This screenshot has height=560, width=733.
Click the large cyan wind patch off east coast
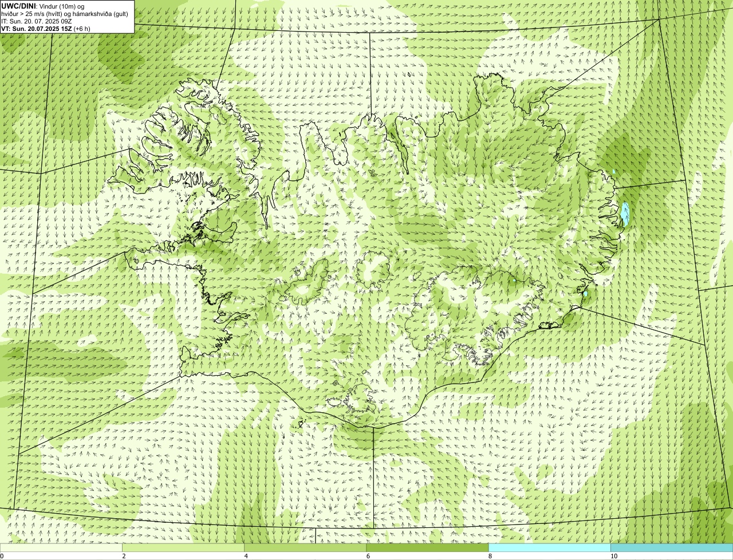pos(625,214)
